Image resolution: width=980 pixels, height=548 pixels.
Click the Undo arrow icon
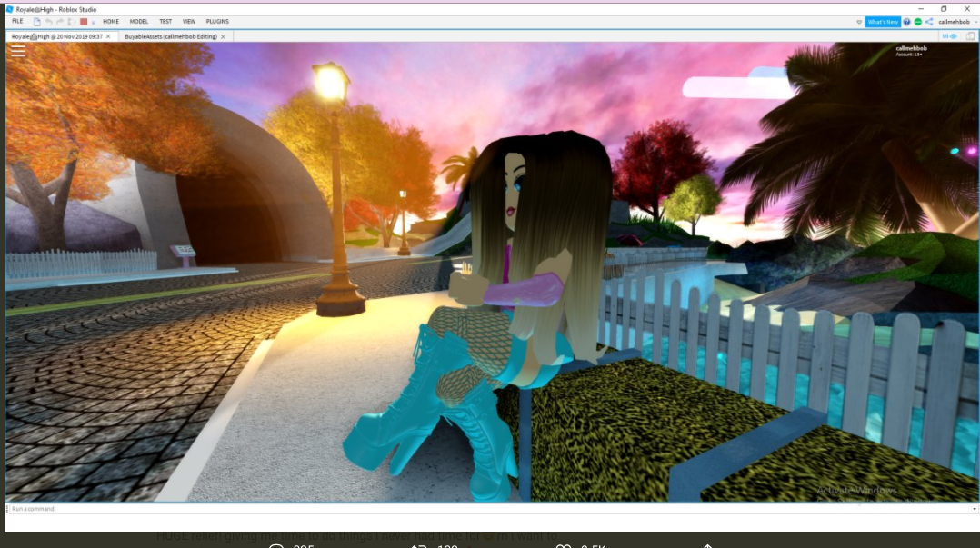[x=49, y=22]
